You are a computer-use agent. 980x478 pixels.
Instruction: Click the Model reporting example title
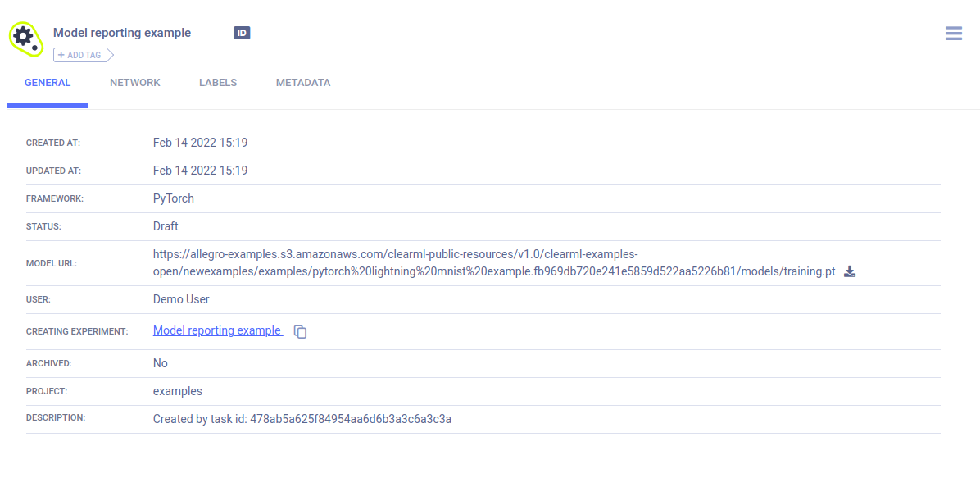click(x=122, y=33)
